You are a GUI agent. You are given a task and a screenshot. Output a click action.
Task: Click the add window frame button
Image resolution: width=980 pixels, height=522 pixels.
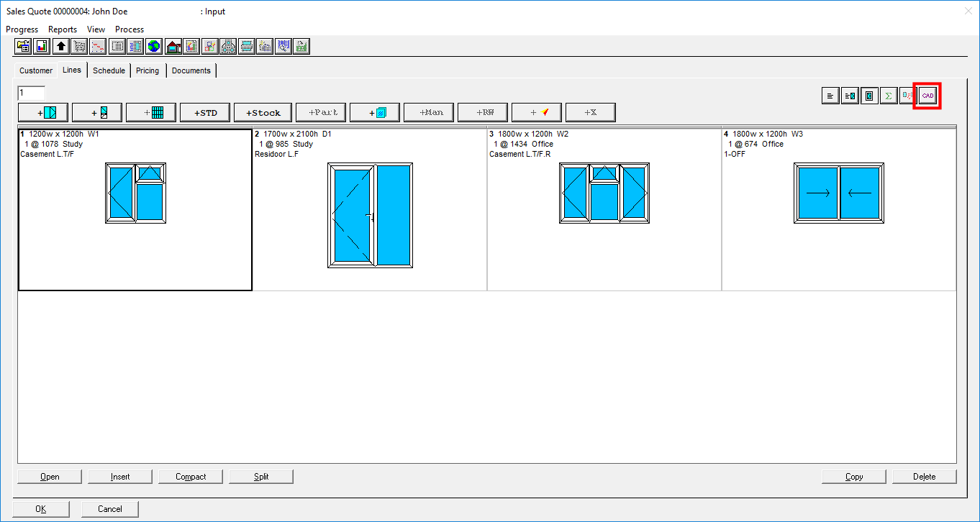[x=42, y=112]
